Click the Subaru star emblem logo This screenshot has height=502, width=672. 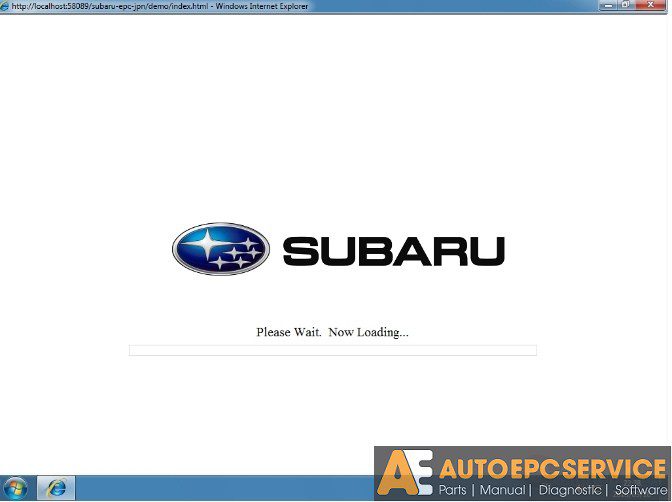coord(221,249)
